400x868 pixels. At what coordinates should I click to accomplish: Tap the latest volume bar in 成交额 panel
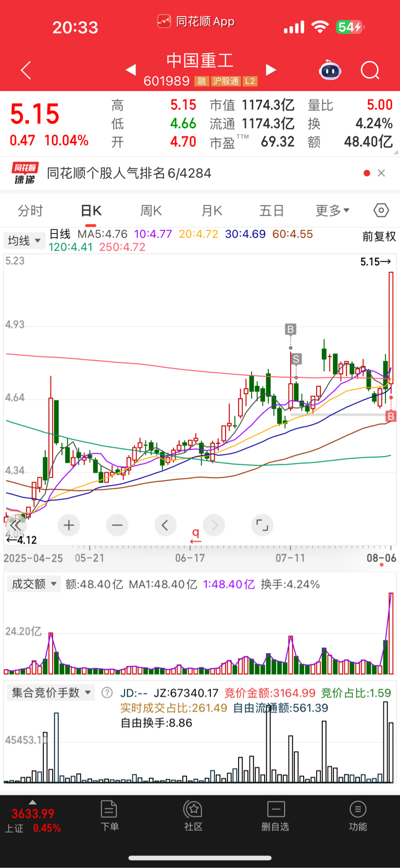[x=391, y=633]
